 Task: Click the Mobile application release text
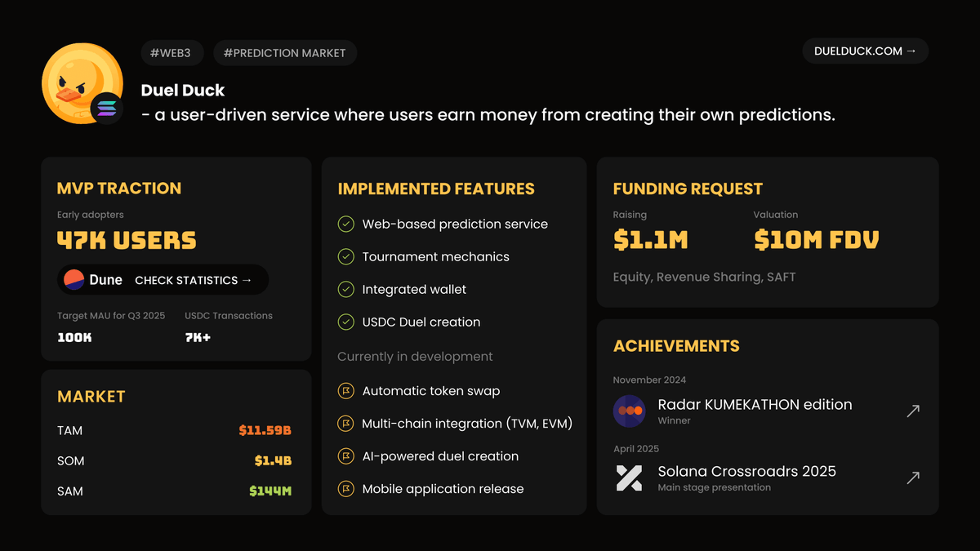[x=443, y=489]
